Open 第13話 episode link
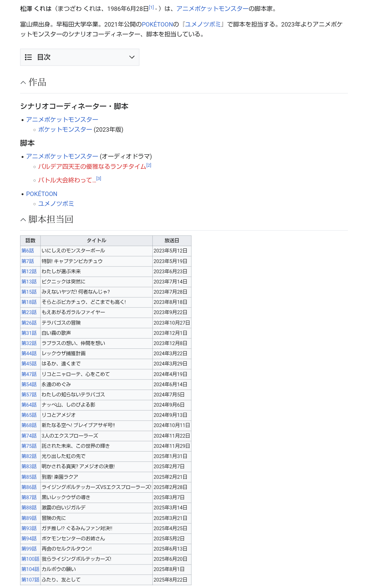This screenshot has height=588, width=368. [x=29, y=282]
